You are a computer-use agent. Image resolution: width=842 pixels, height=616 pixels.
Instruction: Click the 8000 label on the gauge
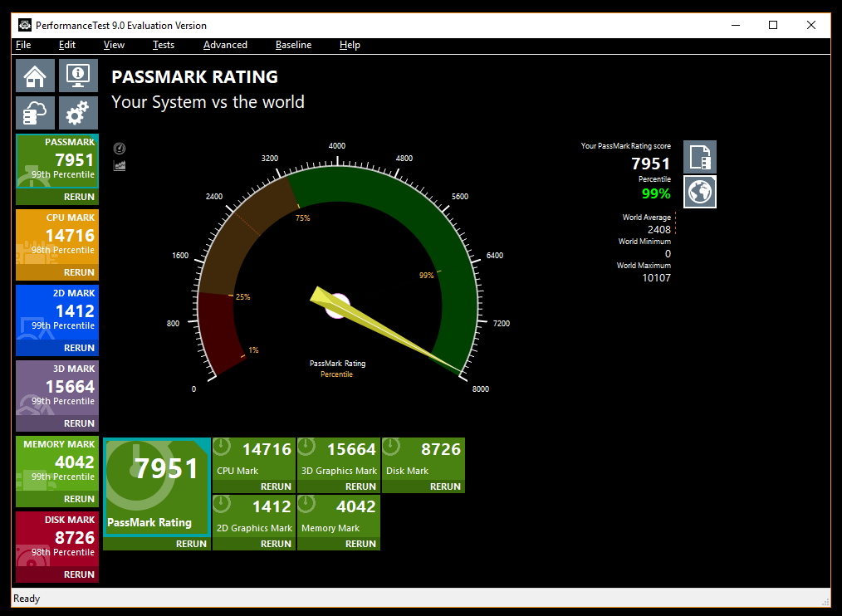(481, 389)
